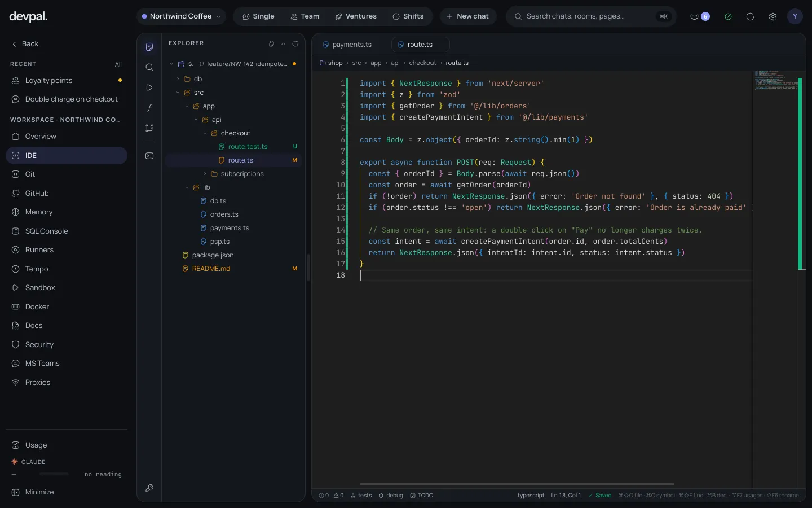Open the Files explorer icon in activity bar
The height and width of the screenshot is (508, 812).
click(x=149, y=47)
